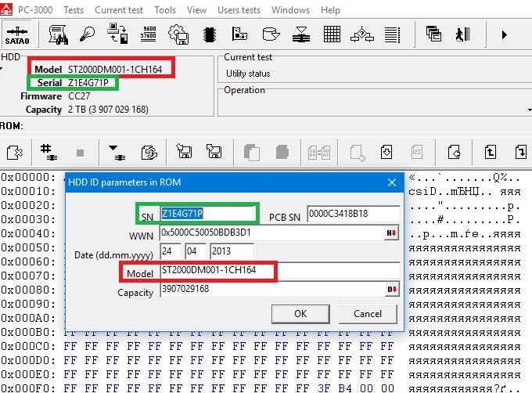Viewport: 532px width, 393px height.
Task: Click the gray stop square icon
Action: pyautogui.click(x=80, y=153)
